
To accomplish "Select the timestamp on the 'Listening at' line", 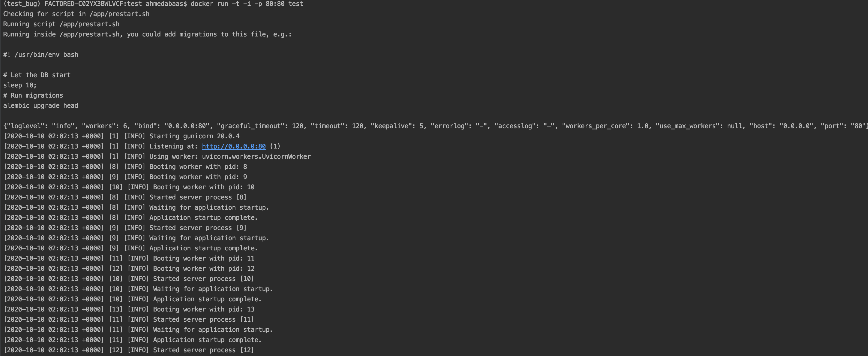I will (x=54, y=146).
